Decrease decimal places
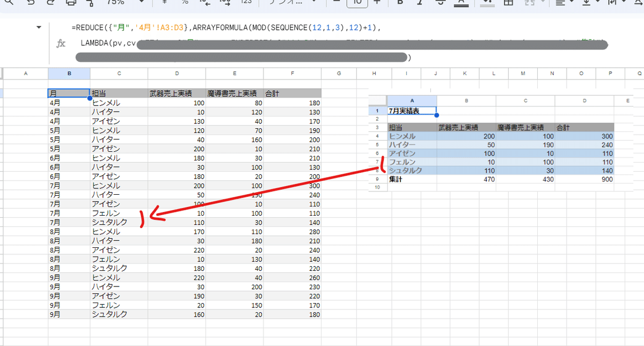 pos(205,3)
